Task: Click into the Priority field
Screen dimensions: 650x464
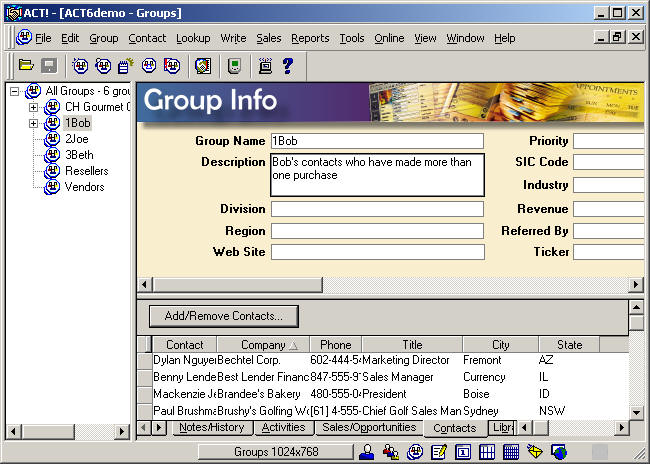Action: 609,141
